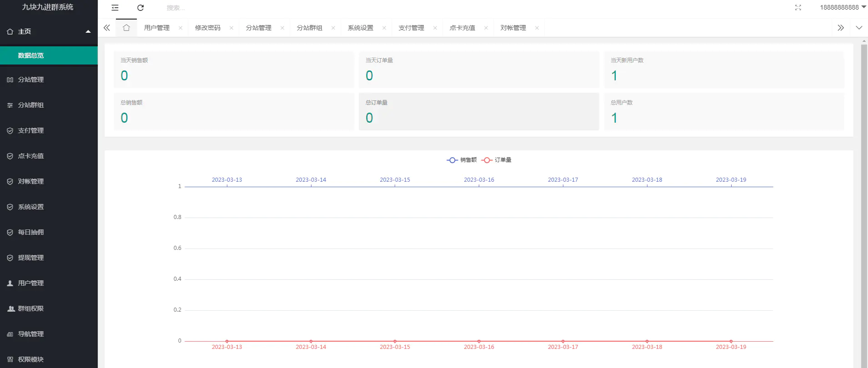Screen dimensions: 868x368
Task: Open 提现管理 in the sidebar
Action: pyautogui.click(x=31, y=258)
